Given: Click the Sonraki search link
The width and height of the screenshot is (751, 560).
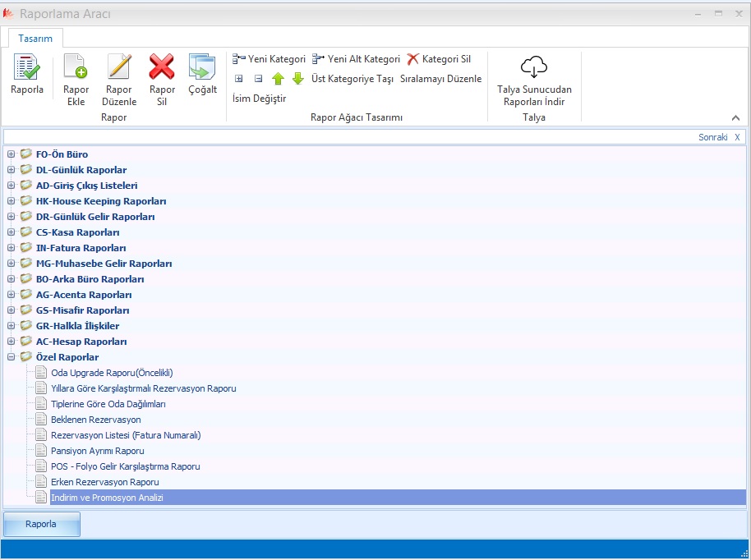Looking at the screenshot, I should coord(712,137).
